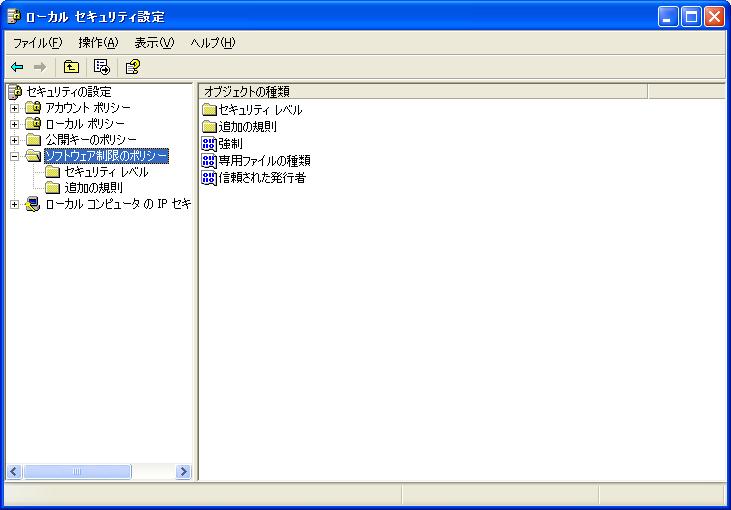Select セキュリティの設定 root tree label
This screenshot has width=731, height=510.
69,92
